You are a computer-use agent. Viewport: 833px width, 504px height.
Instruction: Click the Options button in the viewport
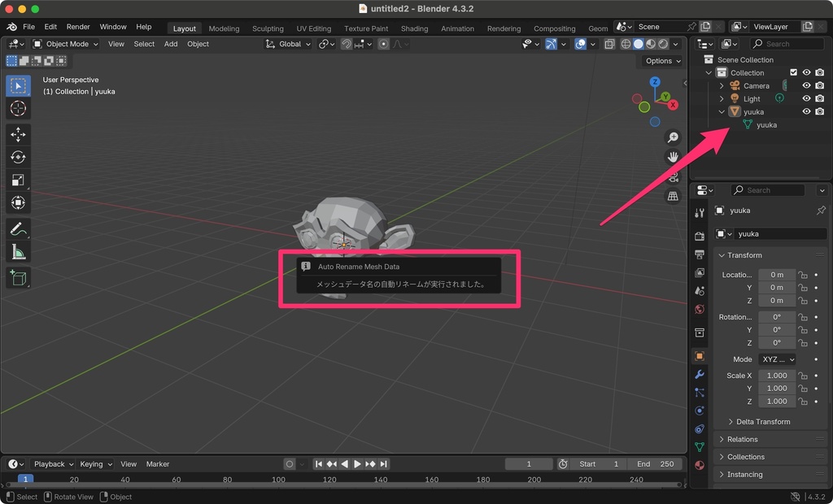click(x=661, y=60)
